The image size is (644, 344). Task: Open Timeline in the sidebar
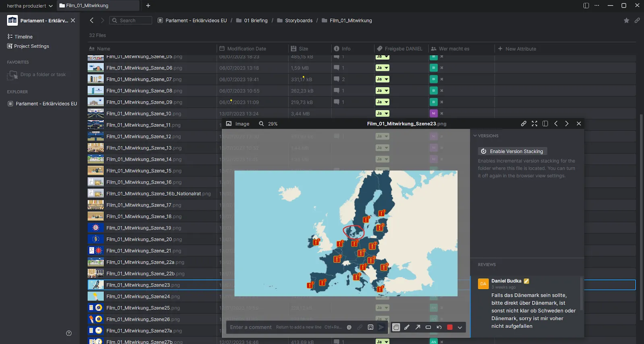pos(23,37)
